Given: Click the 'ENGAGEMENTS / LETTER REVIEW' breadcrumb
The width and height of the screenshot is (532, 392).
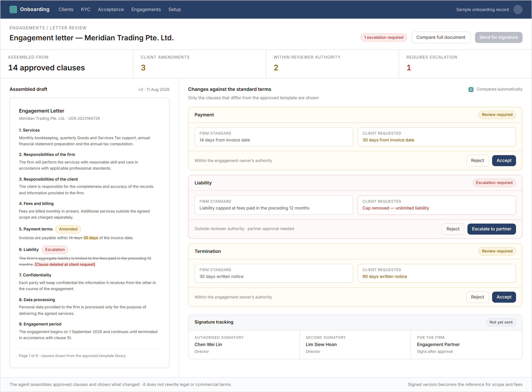Looking at the screenshot, I should point(48,28).
